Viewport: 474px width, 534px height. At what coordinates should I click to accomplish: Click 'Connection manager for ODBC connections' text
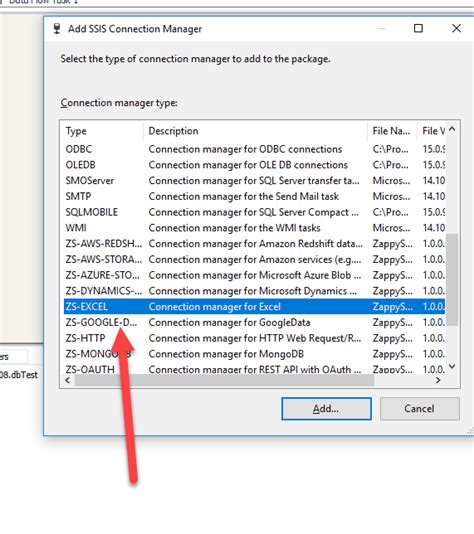pos(245,149)
